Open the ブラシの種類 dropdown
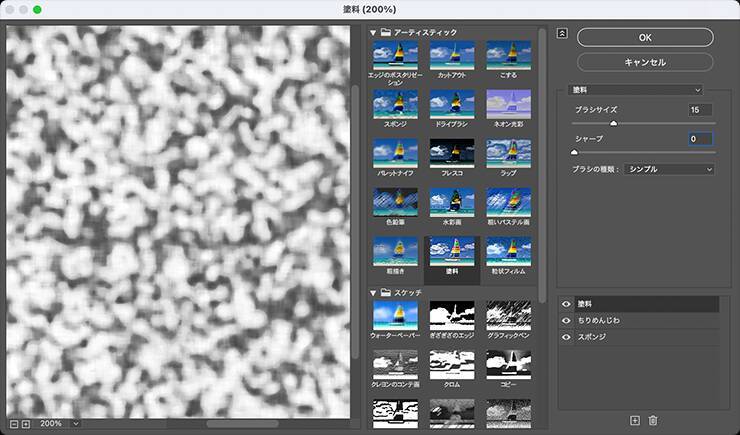 (x=671, y=170)
